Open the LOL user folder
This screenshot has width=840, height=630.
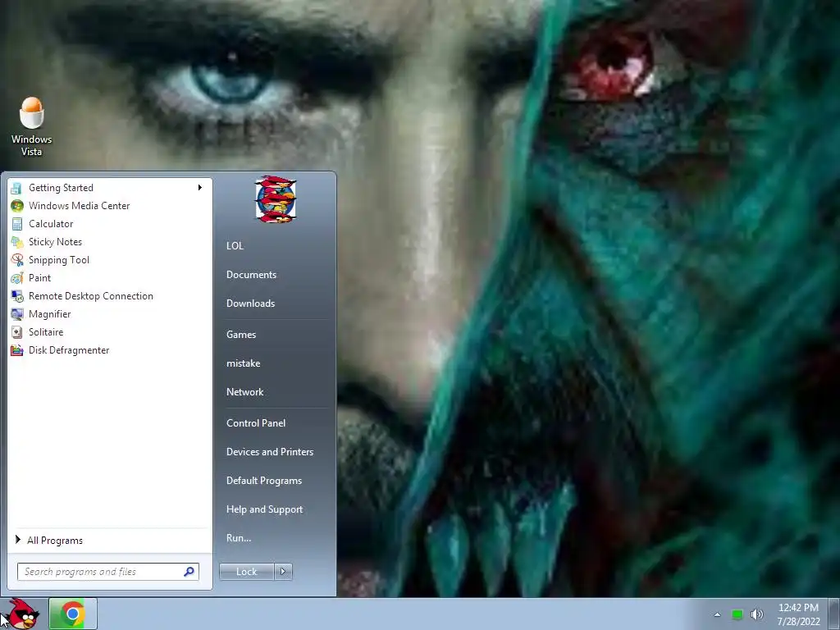coord(235,246)
